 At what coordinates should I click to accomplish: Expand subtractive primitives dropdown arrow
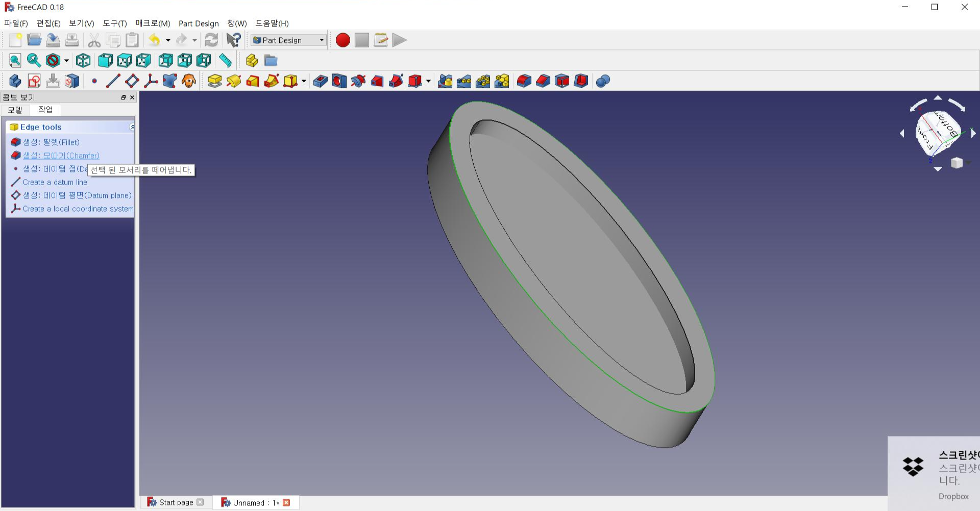point(428,81)
